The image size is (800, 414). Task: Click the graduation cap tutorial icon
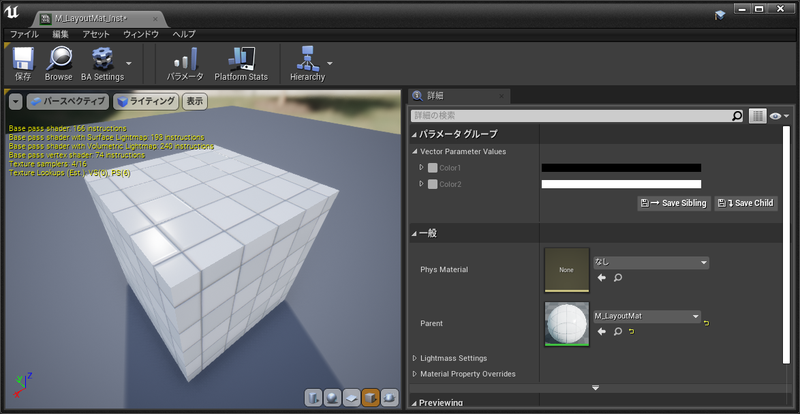click(x=720, y=16)
